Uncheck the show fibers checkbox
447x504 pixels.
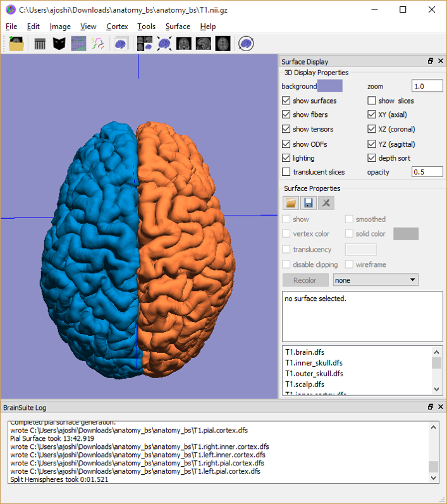click(286, 115)
